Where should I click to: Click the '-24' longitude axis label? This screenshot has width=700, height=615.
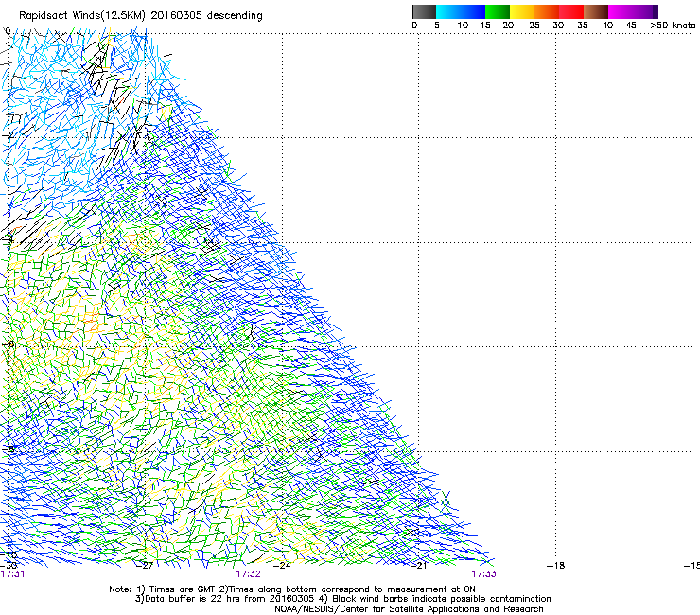tap(283, 566)
